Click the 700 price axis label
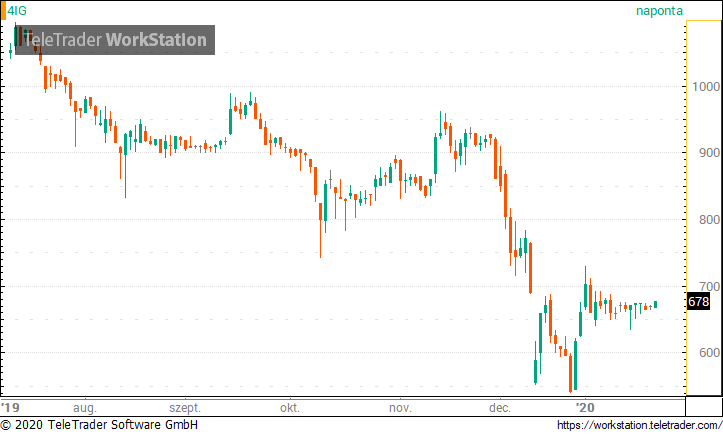This screenshot has width=723, height=434. [709, 286]
